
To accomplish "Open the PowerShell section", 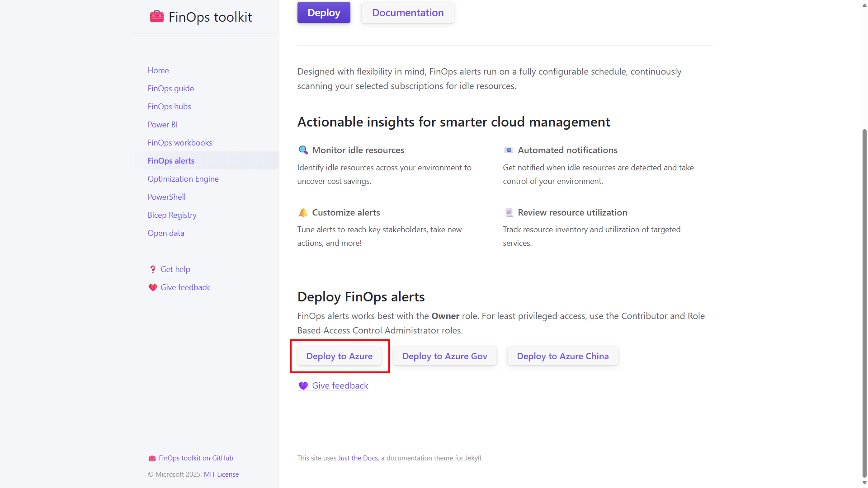I will 166,197.
